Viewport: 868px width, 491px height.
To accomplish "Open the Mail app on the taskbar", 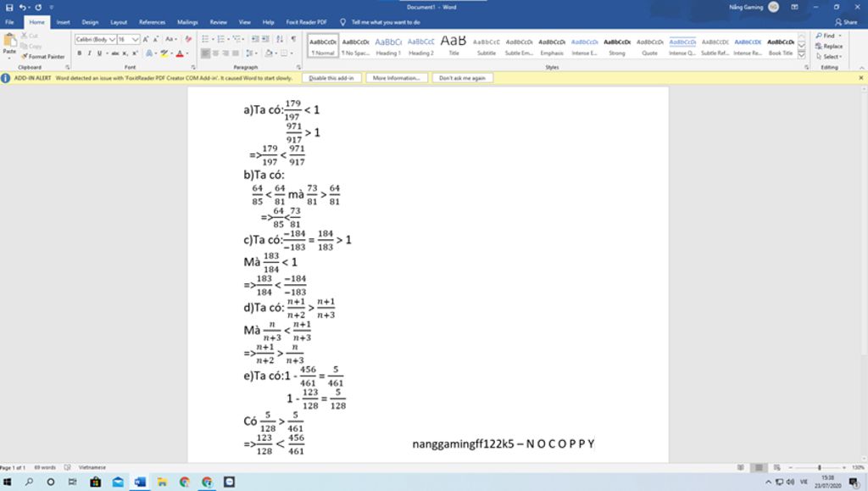I will (x=117, y=483).
